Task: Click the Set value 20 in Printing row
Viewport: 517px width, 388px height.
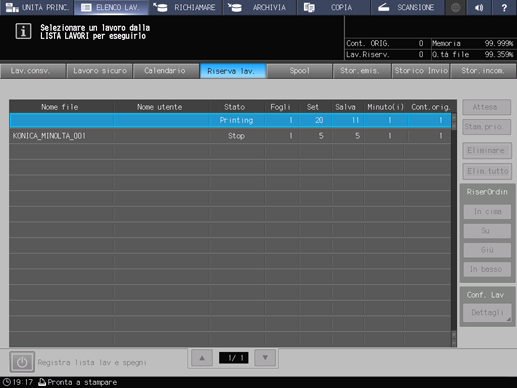Action: pyautogui.click(x=319, y=120)
